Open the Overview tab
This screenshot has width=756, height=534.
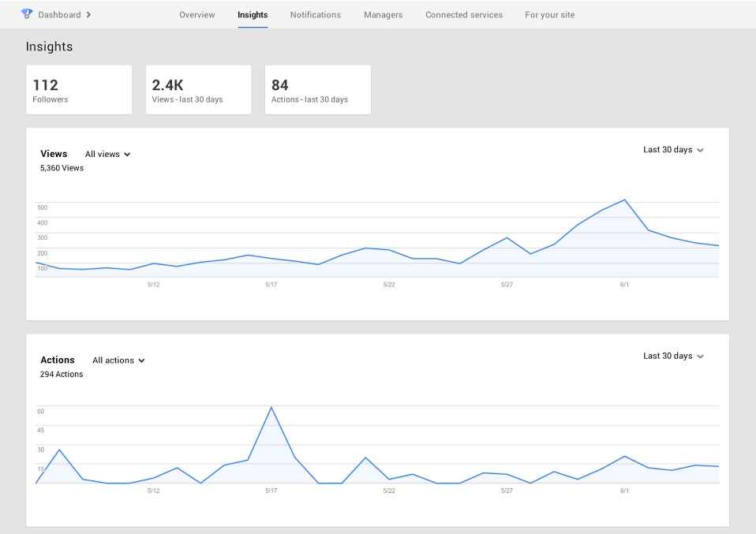point(196,15)
